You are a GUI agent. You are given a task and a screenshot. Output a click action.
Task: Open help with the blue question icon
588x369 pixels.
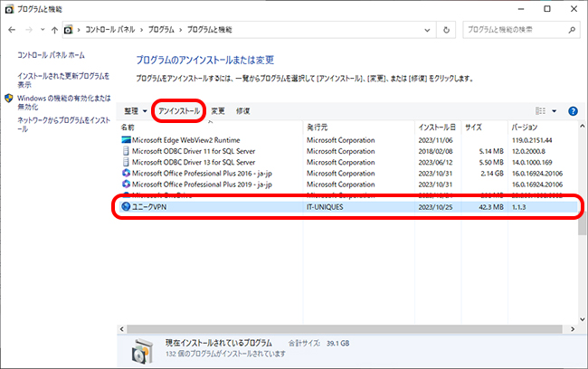(x=573, y=111)
